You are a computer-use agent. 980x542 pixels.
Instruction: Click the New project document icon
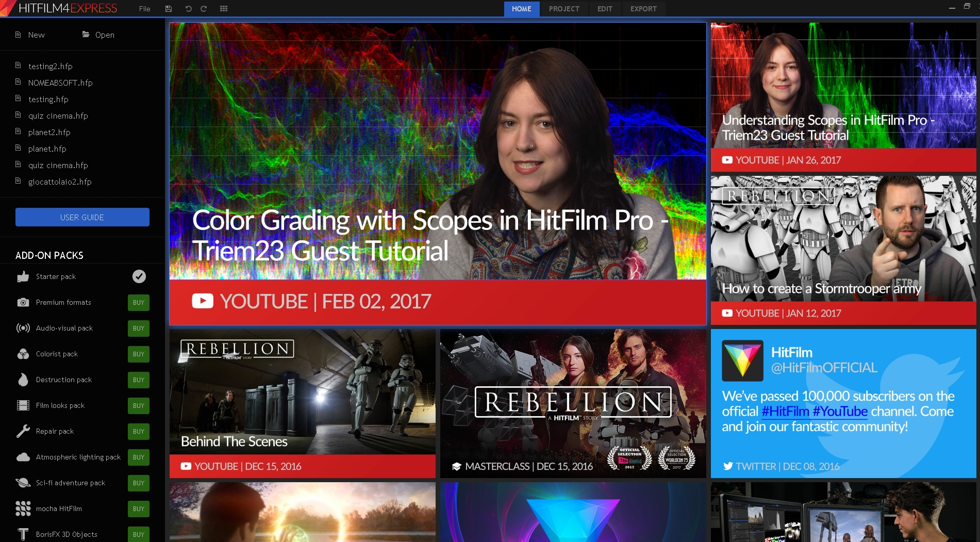pos(18,35)
